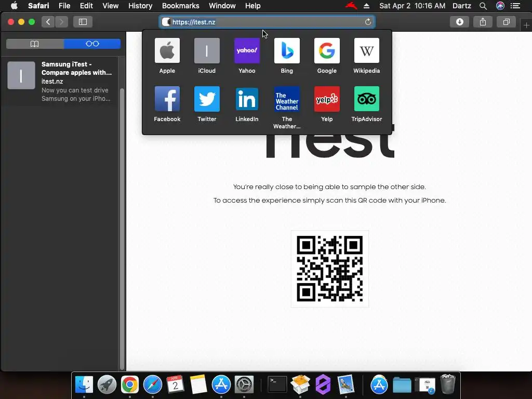The image size is (532, 399).
Task: Open the History menu
Action: click(140, 6)
